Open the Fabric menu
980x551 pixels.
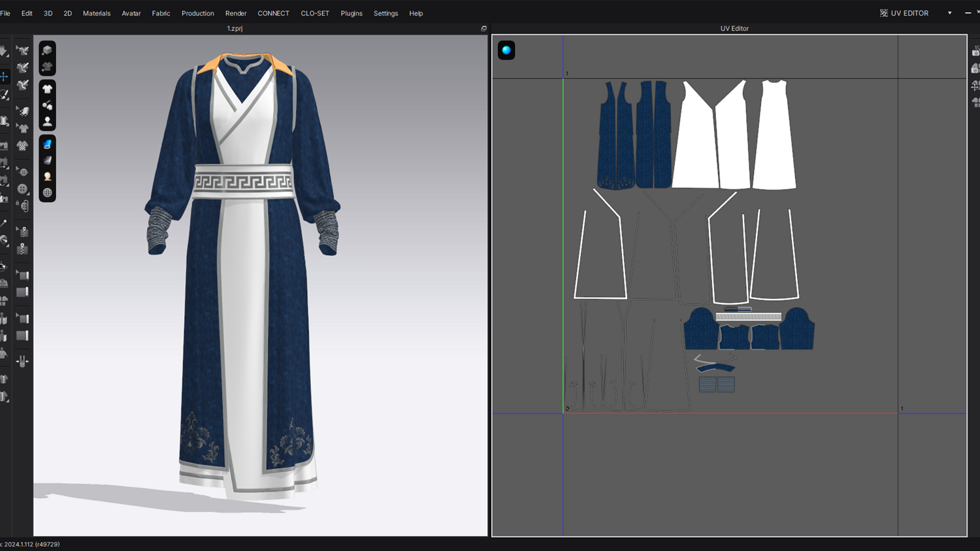tap(161, 13)
